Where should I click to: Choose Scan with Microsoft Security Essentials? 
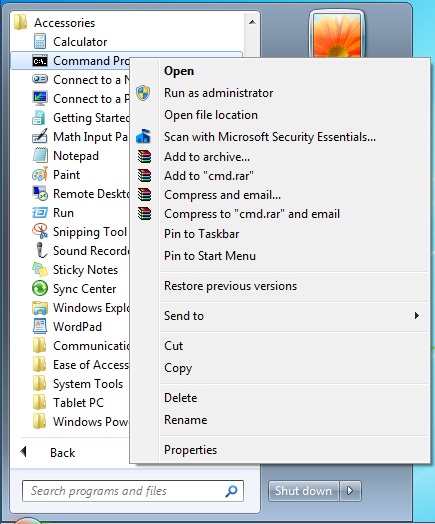tap(270, 137)
